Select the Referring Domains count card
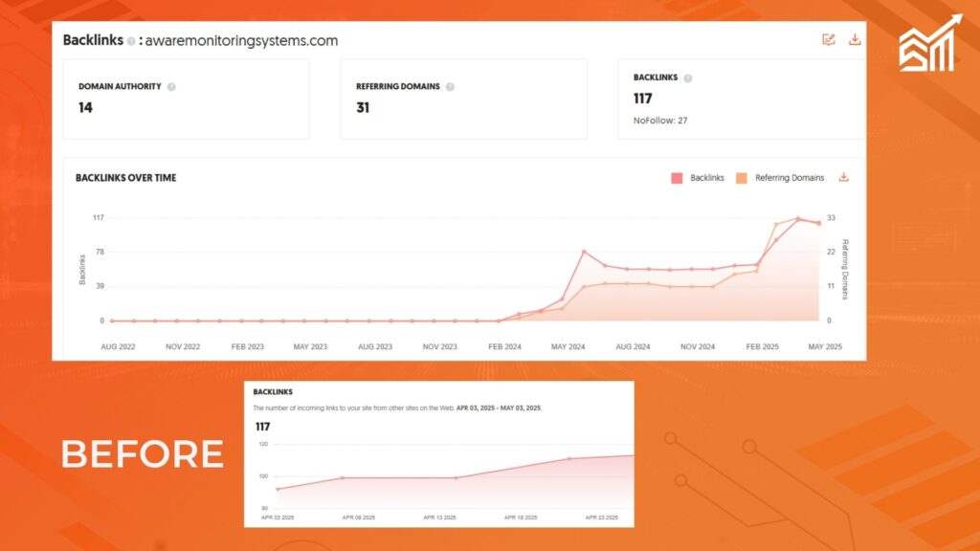The width and height of the screenshot is (980, 551). tap(463, 99)
